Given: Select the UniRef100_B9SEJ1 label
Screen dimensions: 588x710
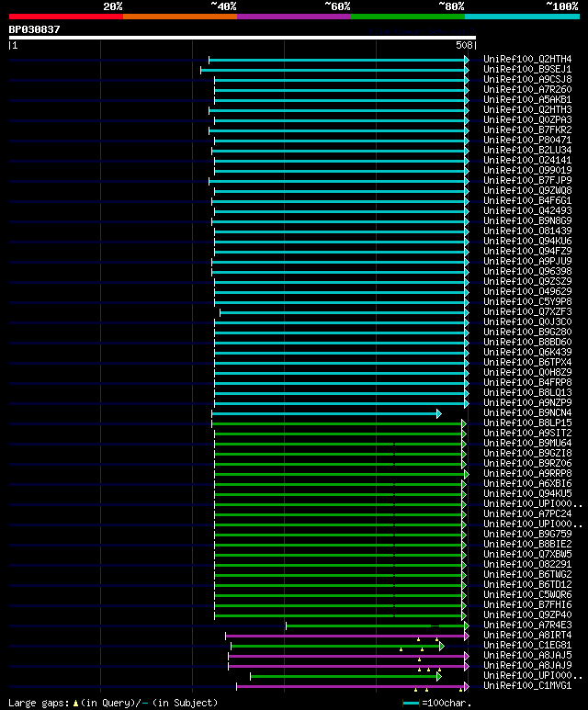Looking at the screenshot, I should 527,69.
